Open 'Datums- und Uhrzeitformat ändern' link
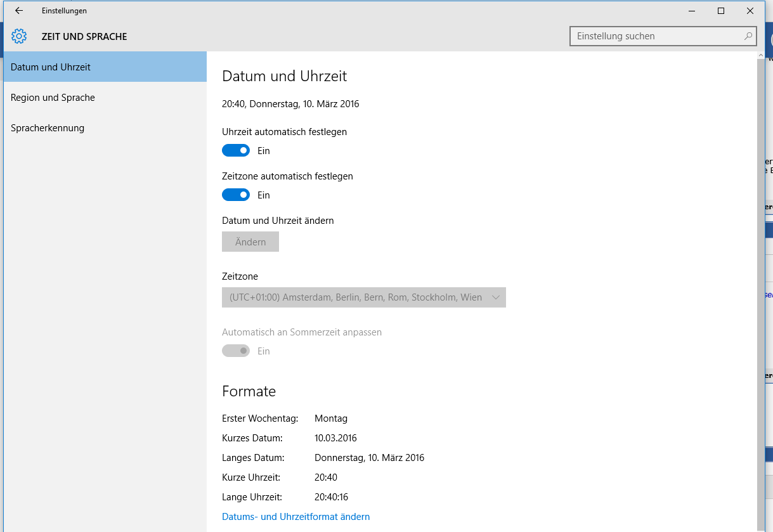Image resolution: width=773 pixels, height=532 pixels. [296, 517]
